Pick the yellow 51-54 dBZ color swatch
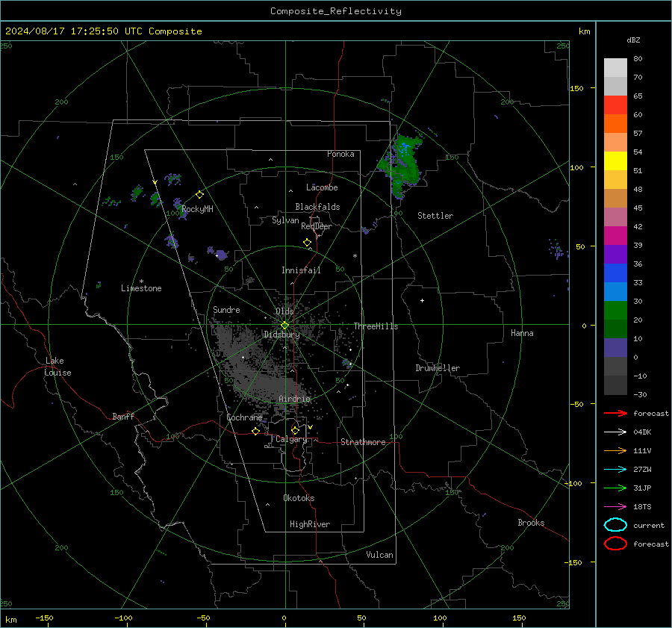672x628 pixels. tap(615, 161)
